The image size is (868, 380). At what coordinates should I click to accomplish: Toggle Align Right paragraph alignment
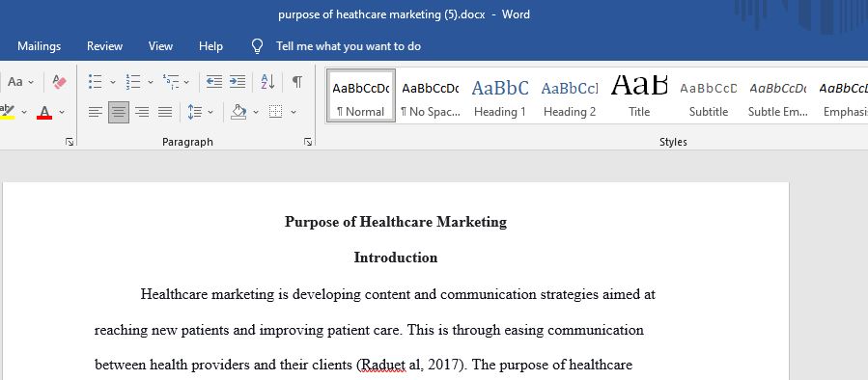point(142,112)
